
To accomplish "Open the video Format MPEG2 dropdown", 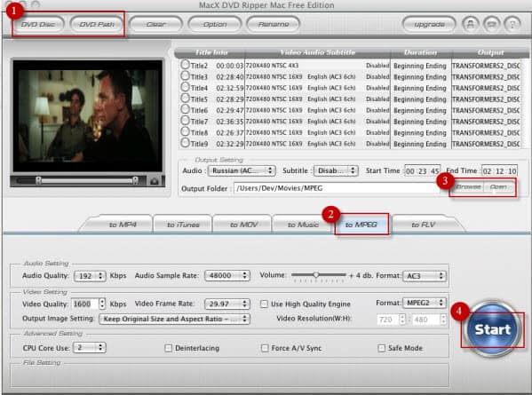I will (x=425, y=303).
